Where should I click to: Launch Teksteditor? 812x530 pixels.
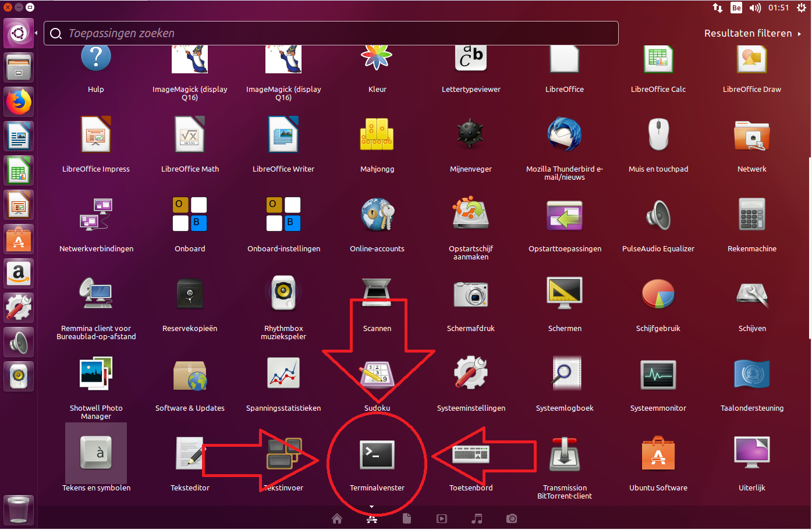190,453
